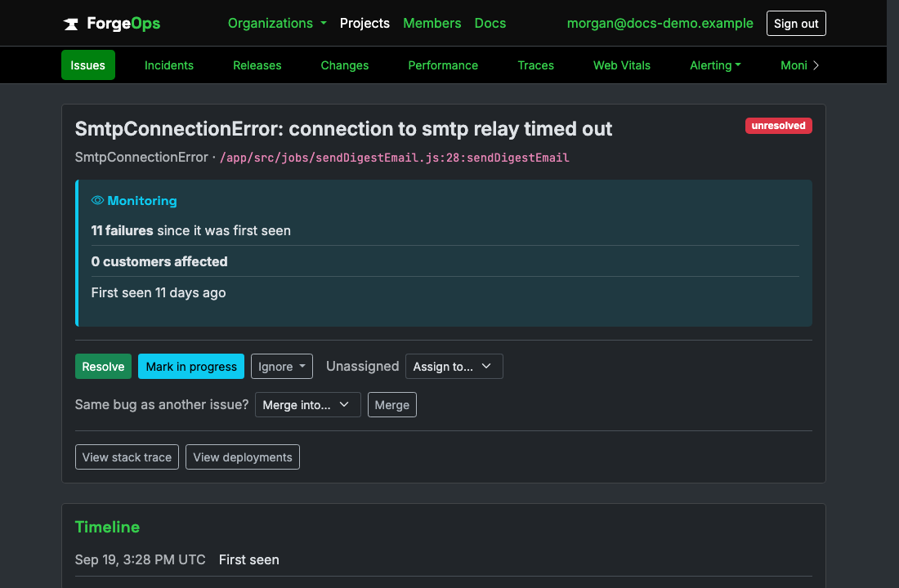Image resolution: width=899 pixels, height=588 pixels.
Task: Open the Alerting dropdown menu
Action: 715,65
